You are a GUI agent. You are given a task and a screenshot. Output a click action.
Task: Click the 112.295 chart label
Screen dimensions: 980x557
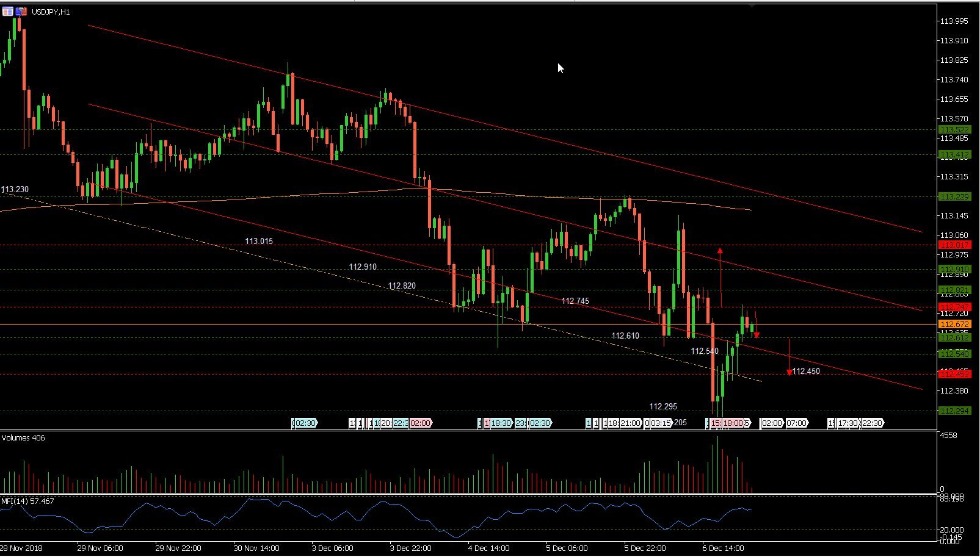[x=663, y=407]
